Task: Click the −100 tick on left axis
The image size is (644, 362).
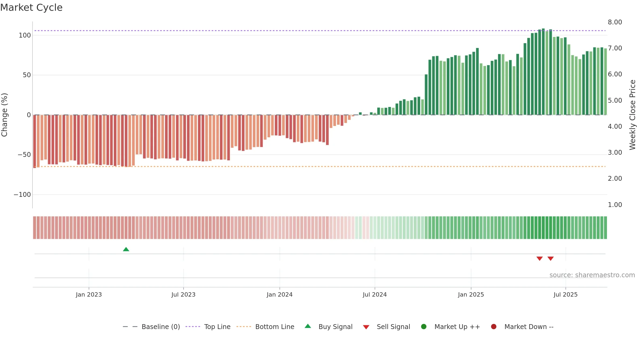Action: [22, 195]
